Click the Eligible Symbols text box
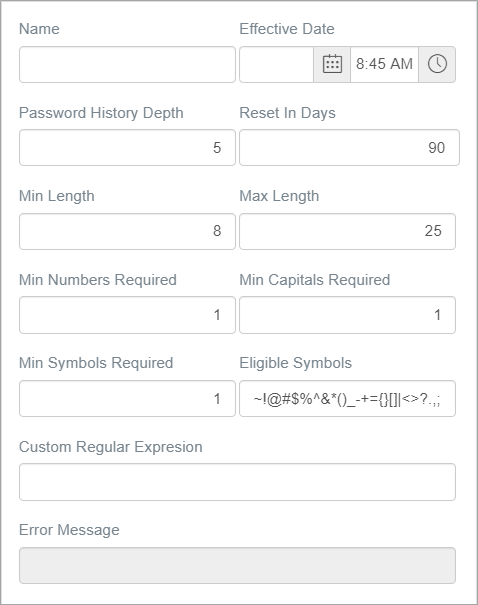The image size is (478, 605). (348, 399)
